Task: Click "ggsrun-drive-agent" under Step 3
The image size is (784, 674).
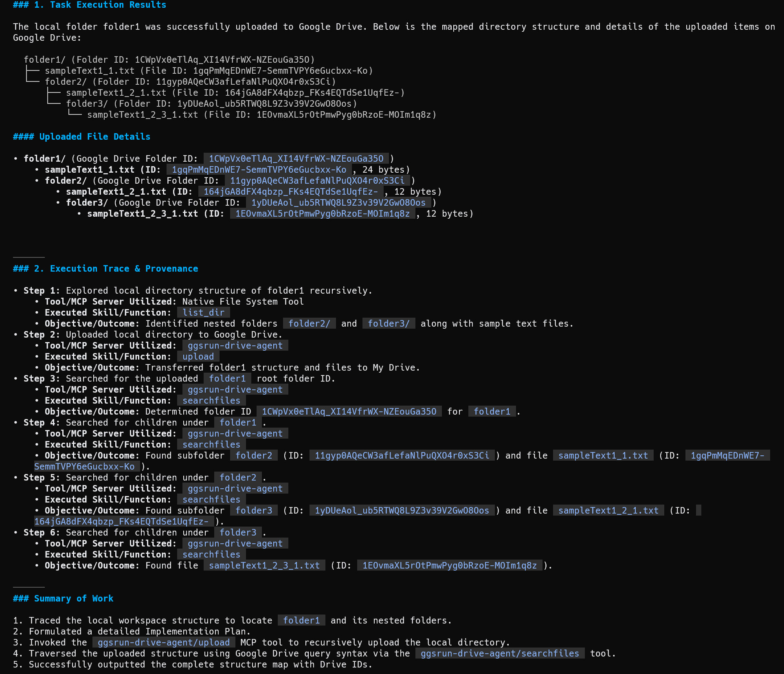Action: tap(235, 390)
